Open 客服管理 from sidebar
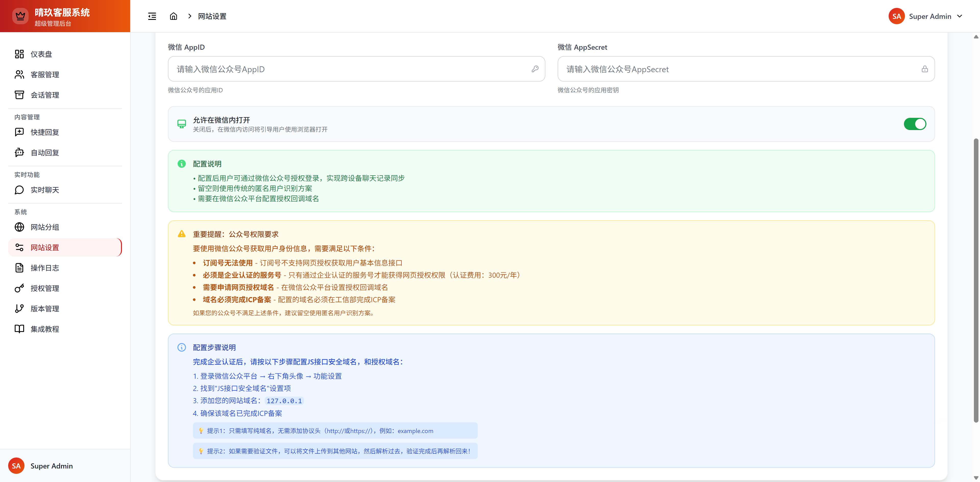980x482 pixels. [x=44, y=74]
